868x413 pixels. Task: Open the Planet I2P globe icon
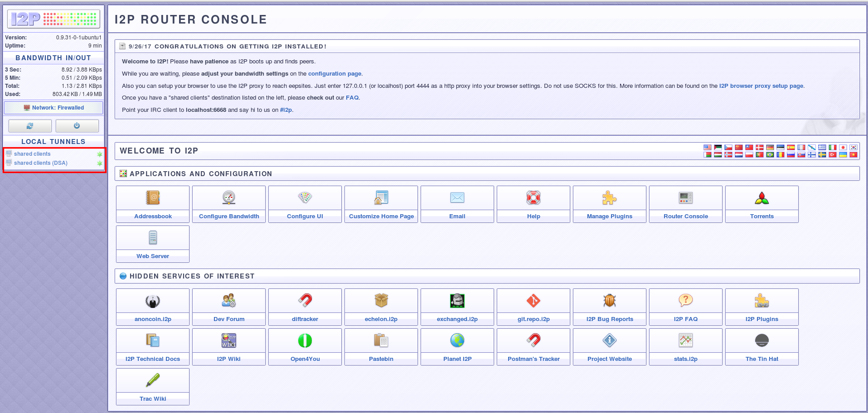coord(457,341)
